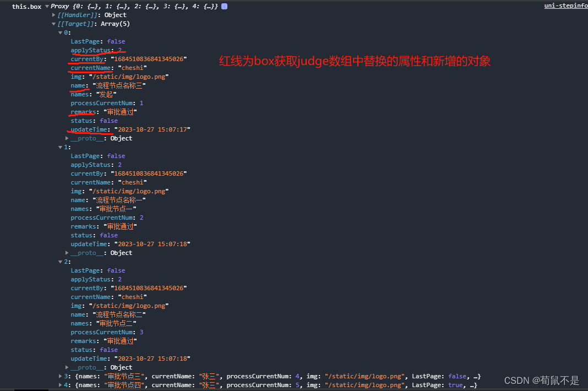The image size is (588, 391).
Task: Collapse array element 2
Action: [x=61, y=262]
